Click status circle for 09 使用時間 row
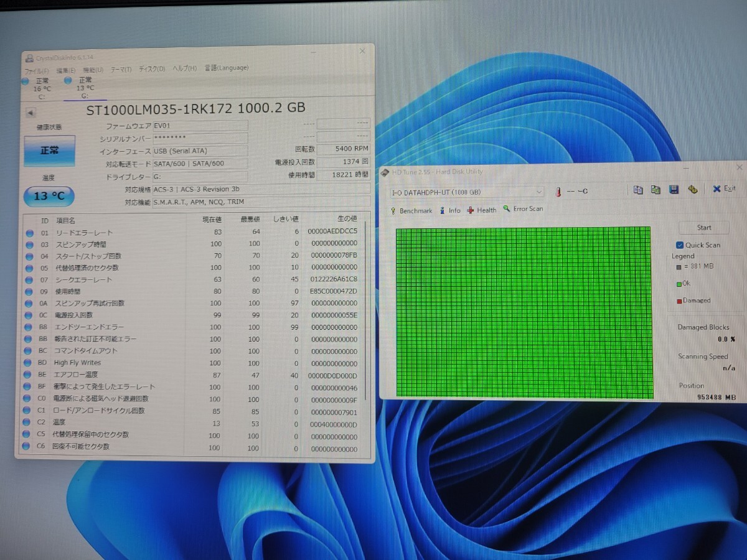Screen dimensions: 747x560 click(29, 292)
